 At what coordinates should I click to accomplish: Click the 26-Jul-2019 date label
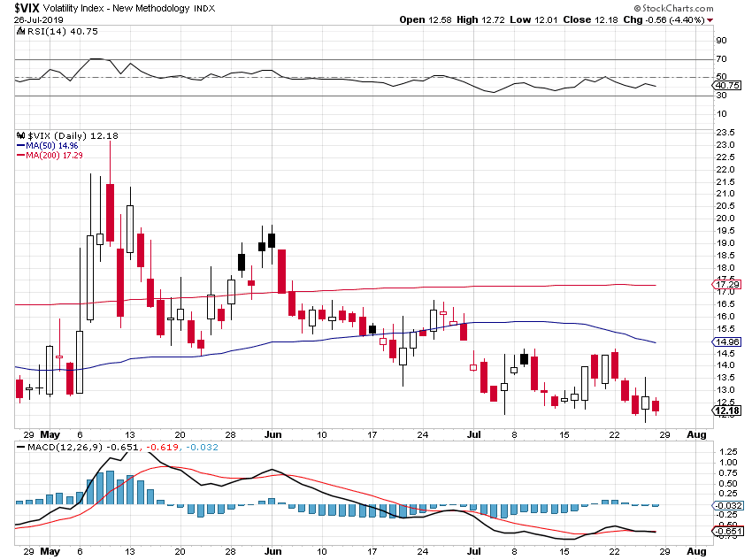[38, 19]
